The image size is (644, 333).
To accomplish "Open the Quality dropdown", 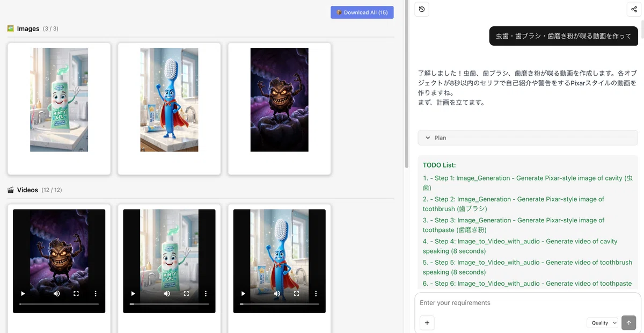I will click(603, 323).
